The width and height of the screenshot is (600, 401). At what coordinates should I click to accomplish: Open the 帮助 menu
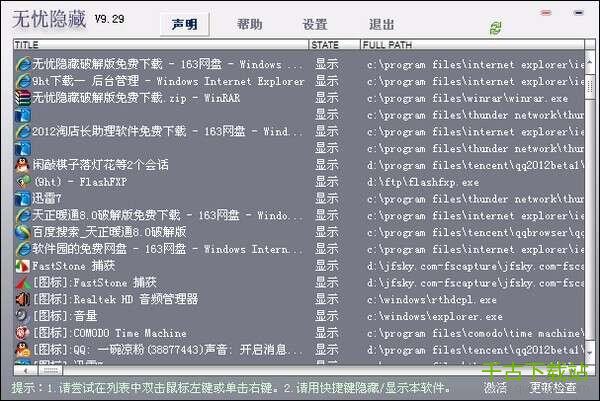click(250, 24)
